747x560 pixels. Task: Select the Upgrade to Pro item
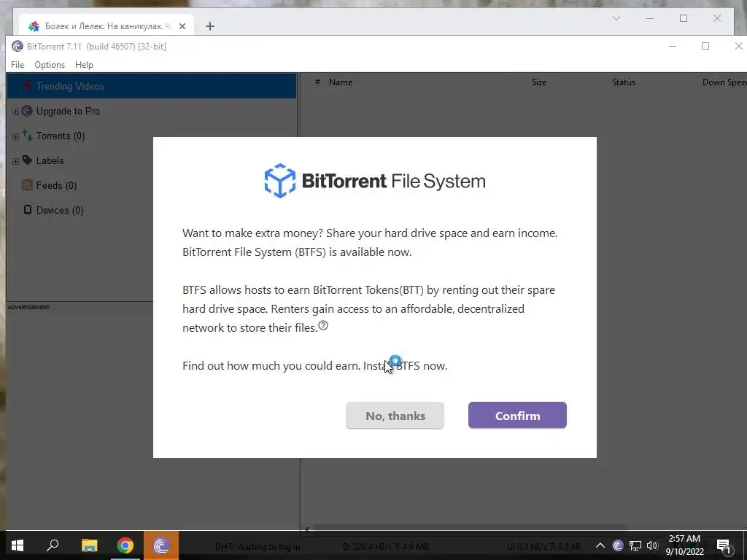[x=68, y=111]
